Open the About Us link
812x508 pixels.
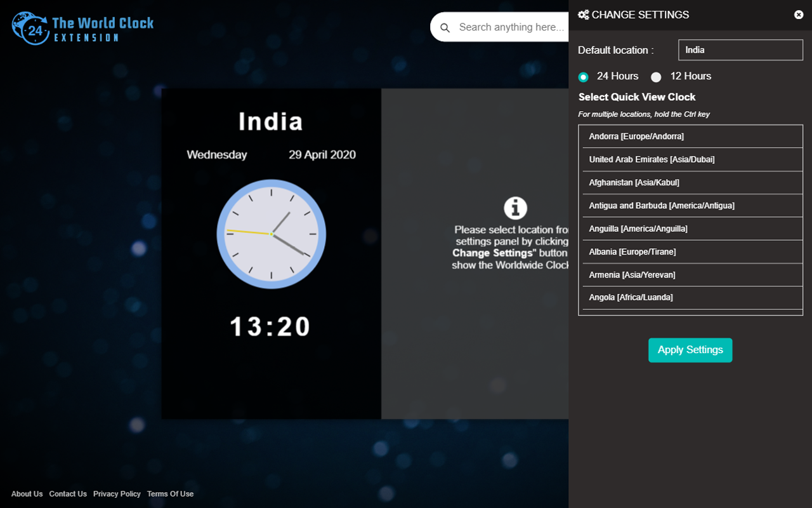[x=27, y=494]
